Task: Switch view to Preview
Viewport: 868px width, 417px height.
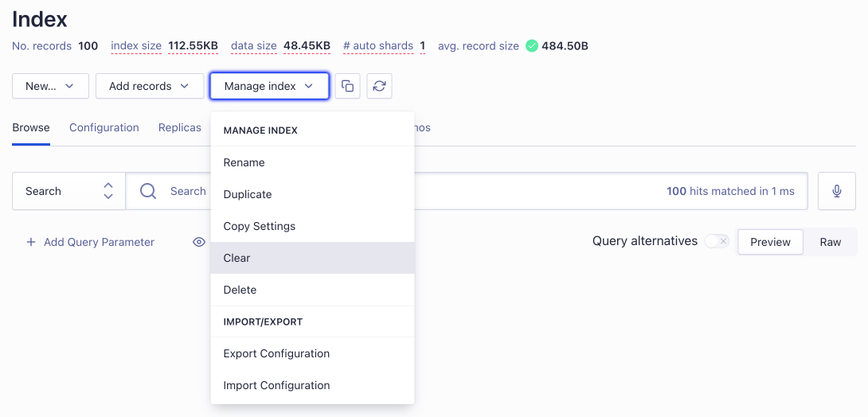Action: coord(770,242)
